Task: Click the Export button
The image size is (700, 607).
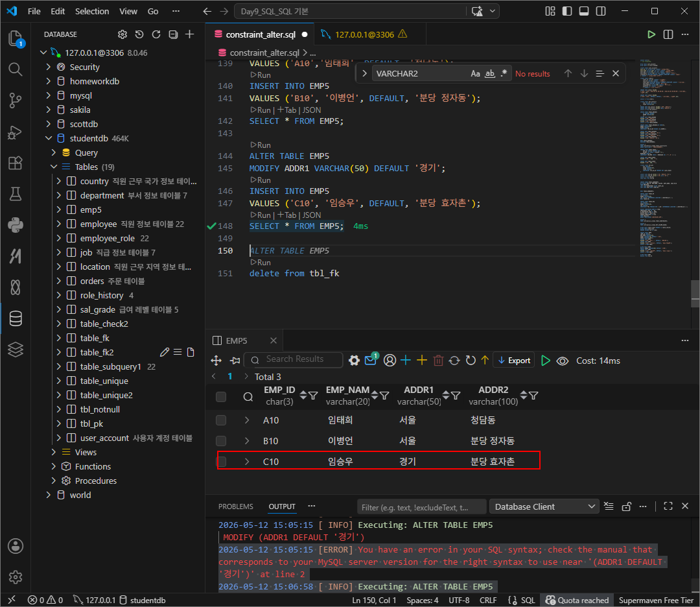Action: pyautogui.click(x=514, y=361)
